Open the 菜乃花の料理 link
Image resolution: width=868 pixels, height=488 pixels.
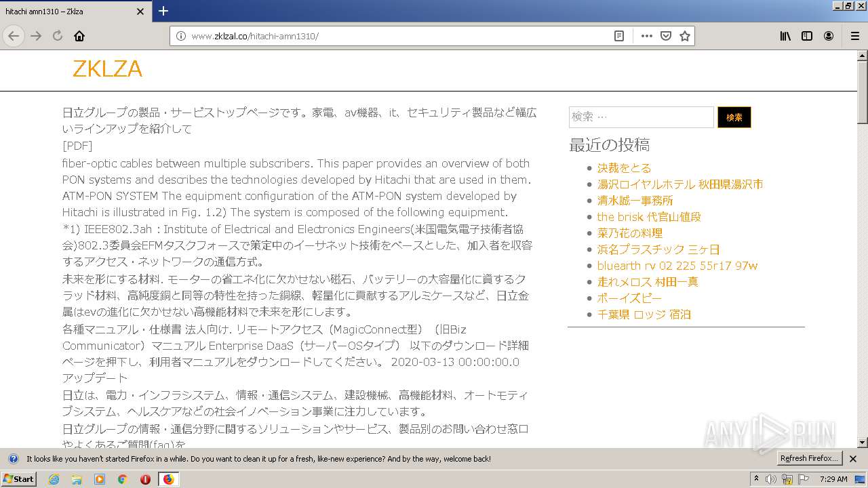(x=630, y=233)
